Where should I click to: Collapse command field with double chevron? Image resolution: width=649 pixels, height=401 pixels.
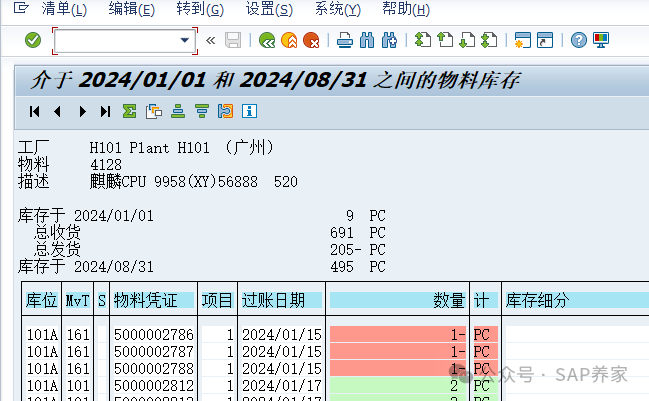coord(211,41)
